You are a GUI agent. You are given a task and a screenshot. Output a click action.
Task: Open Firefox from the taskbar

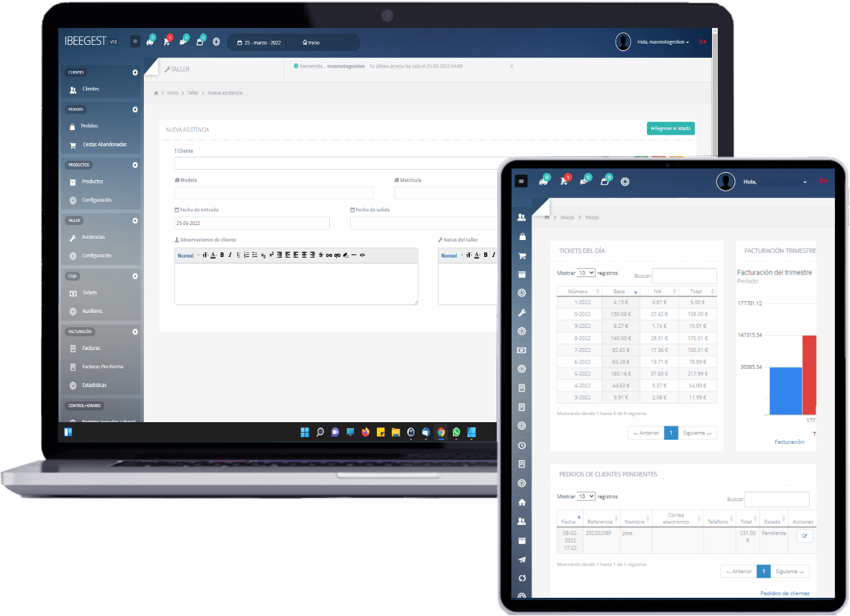click(365, 432)
